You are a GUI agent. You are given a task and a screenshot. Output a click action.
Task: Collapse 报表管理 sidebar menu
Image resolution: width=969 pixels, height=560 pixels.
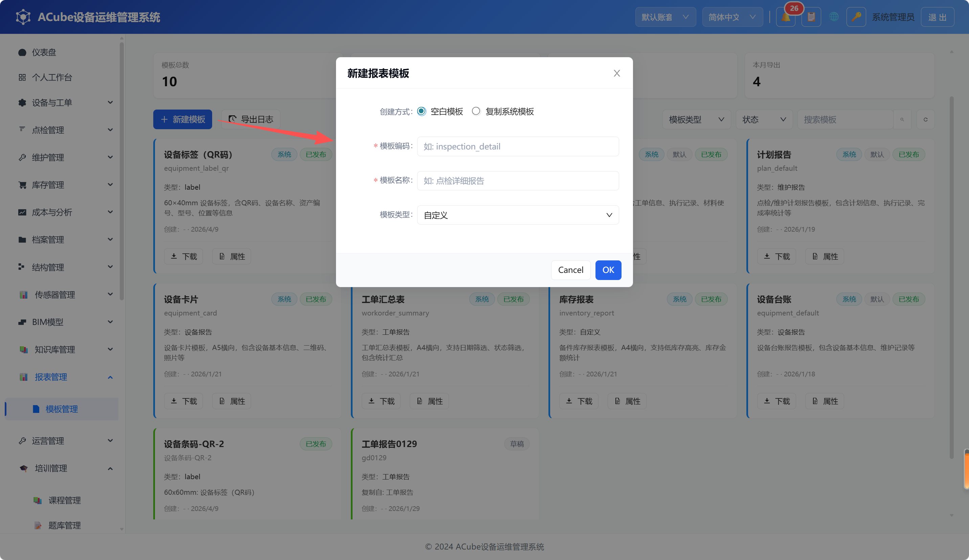coord(65,377)
